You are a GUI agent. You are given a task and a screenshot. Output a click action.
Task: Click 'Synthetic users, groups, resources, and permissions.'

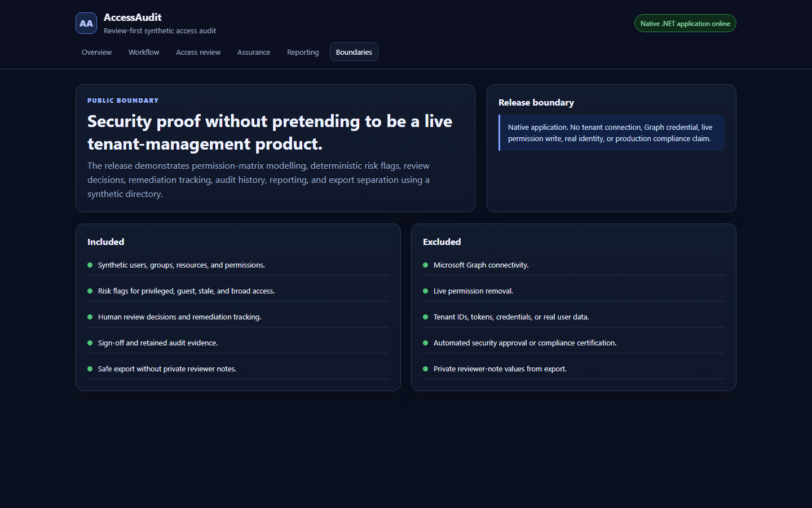182,265
